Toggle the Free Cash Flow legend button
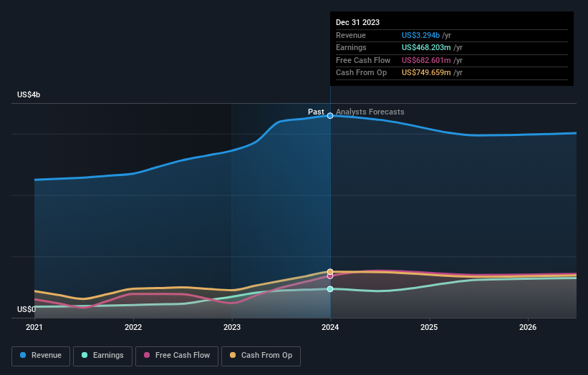588x375 pixels. pos(177,356)
